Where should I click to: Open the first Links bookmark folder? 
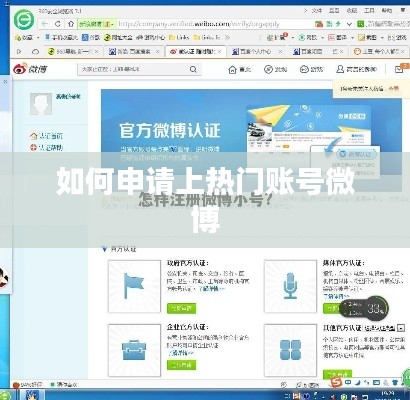tap(179, 37)
